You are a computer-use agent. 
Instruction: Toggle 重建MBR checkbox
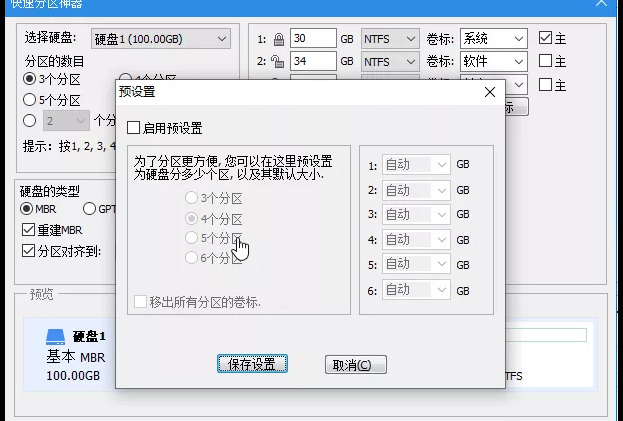[29, 230]
